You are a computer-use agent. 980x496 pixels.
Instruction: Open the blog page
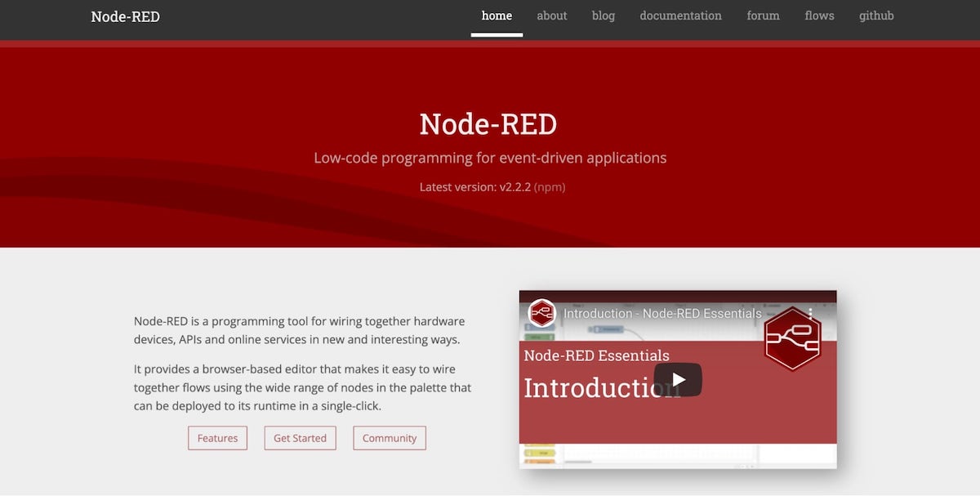[x=604, y=16]
